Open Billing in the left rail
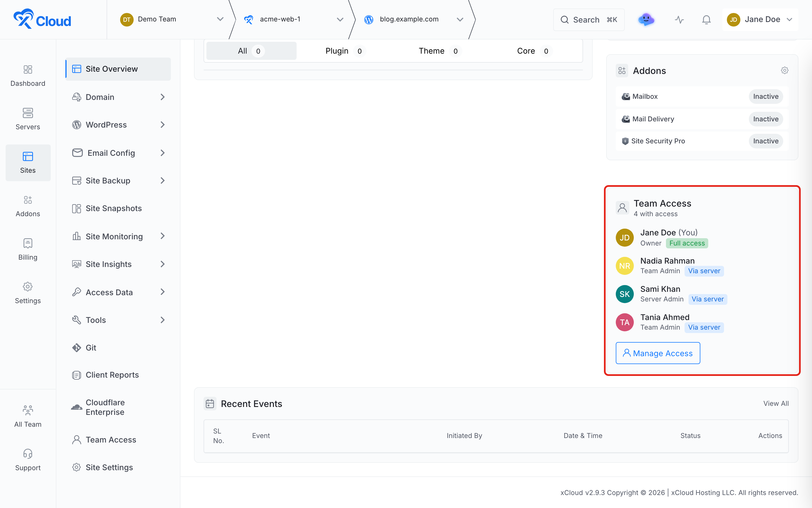 [x=28, y=250]
